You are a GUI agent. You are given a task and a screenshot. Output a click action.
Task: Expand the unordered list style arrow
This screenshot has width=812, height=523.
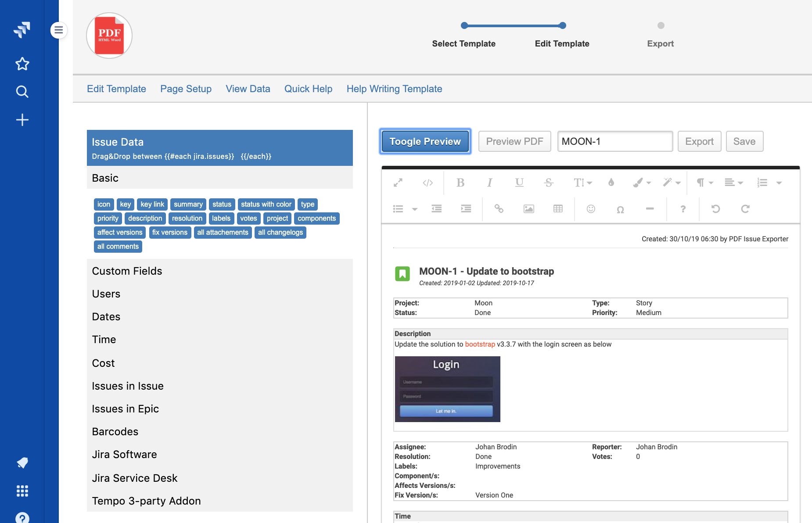pos(415,209)
